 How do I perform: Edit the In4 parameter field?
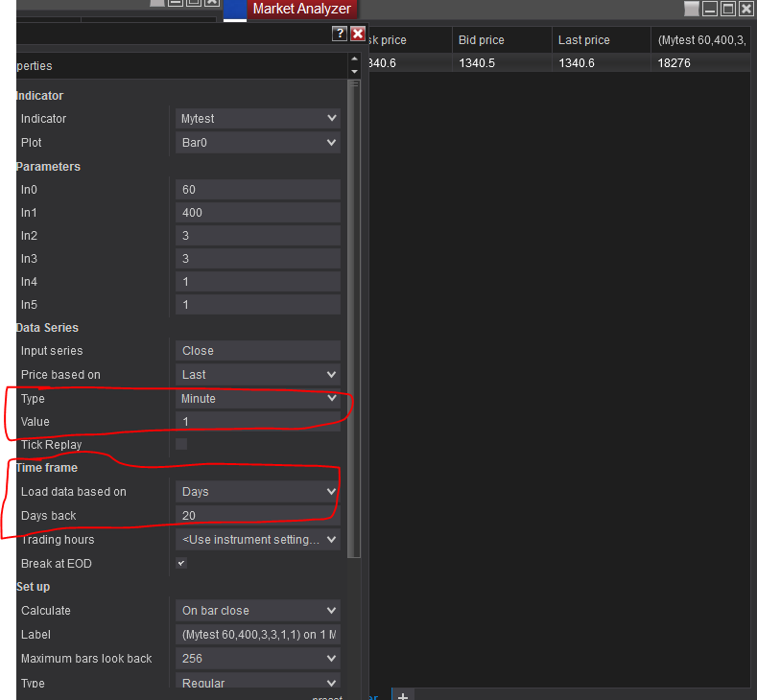coord(258,282)
